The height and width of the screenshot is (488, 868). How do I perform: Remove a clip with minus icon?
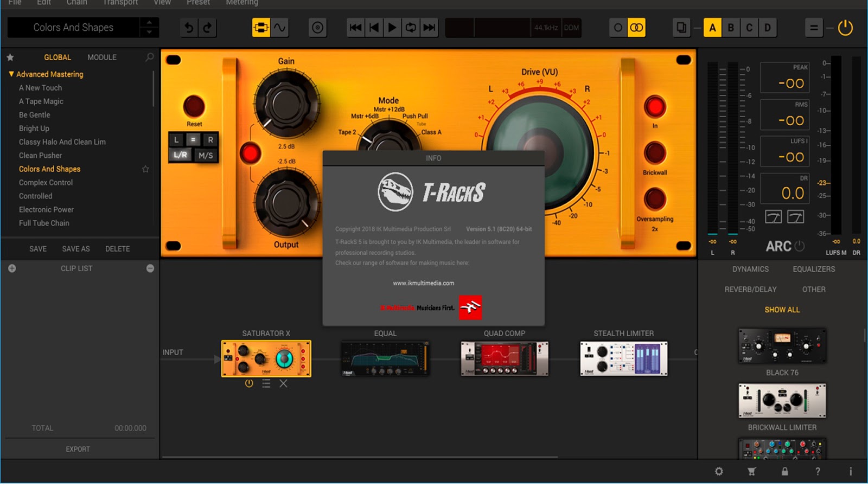coord(150,268)
